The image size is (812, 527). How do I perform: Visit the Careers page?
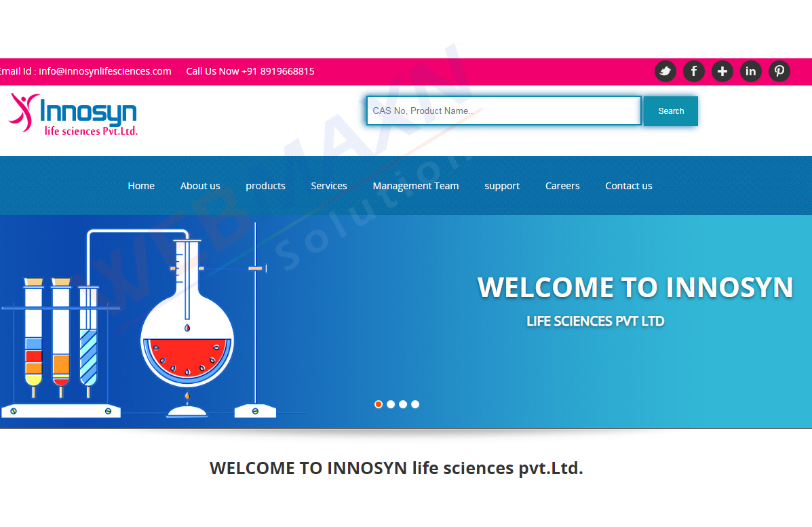click(562, 186)
